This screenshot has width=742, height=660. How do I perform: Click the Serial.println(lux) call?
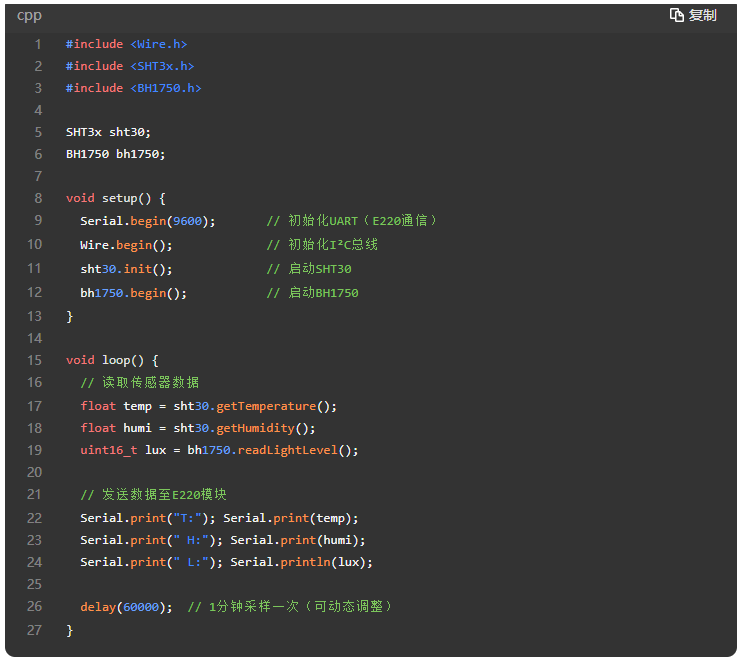coord(301,562)
